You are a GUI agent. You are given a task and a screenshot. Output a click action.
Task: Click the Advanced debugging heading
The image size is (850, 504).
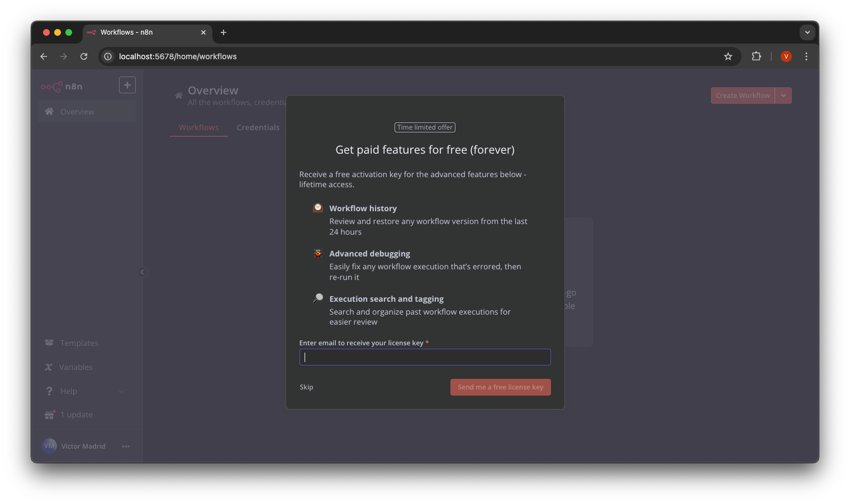(x=370, y=254)
